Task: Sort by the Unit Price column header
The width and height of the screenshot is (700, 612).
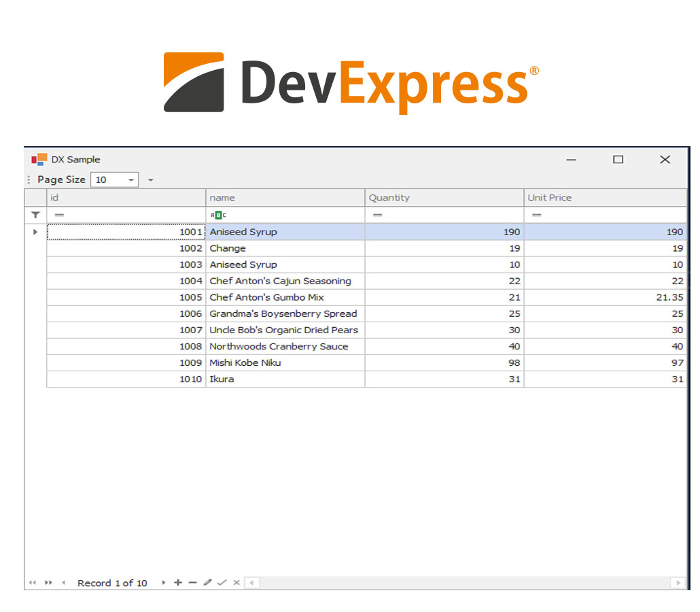Action: [605, 197]
